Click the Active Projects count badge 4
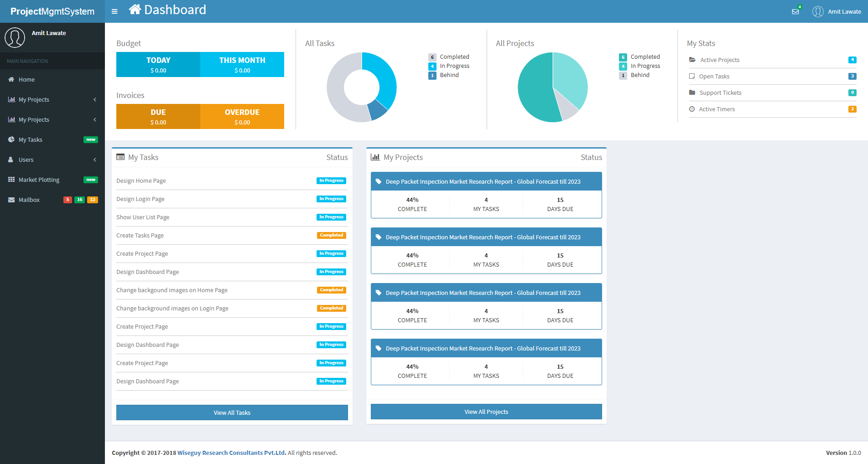This screenshot has width=868, height=464. point(852,60)
